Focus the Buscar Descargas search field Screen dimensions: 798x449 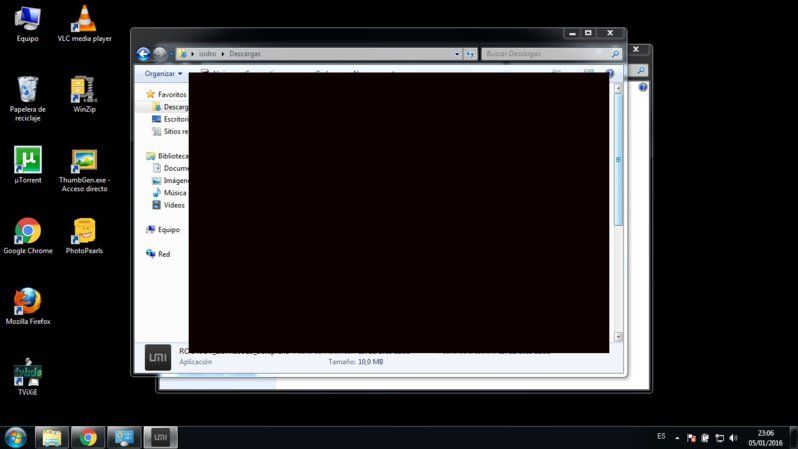[546, 53]
